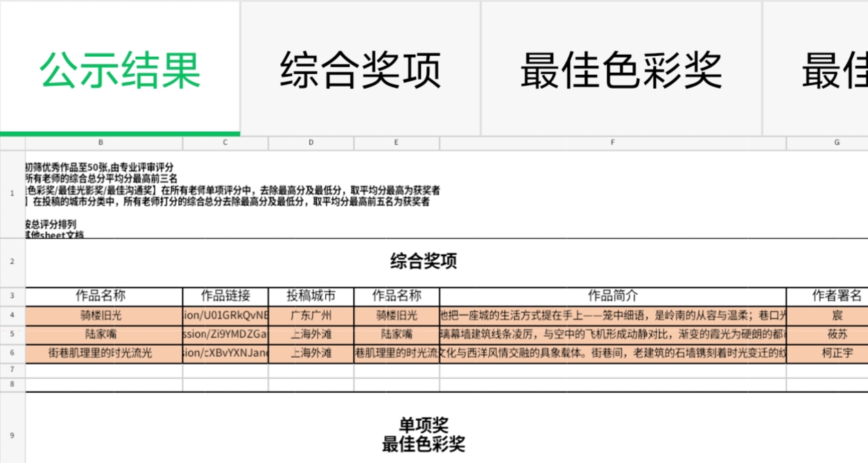Open the 最佳色彩奖 sheet tab
The width and height of the screenshot is (868, 463).
[621, 69]
